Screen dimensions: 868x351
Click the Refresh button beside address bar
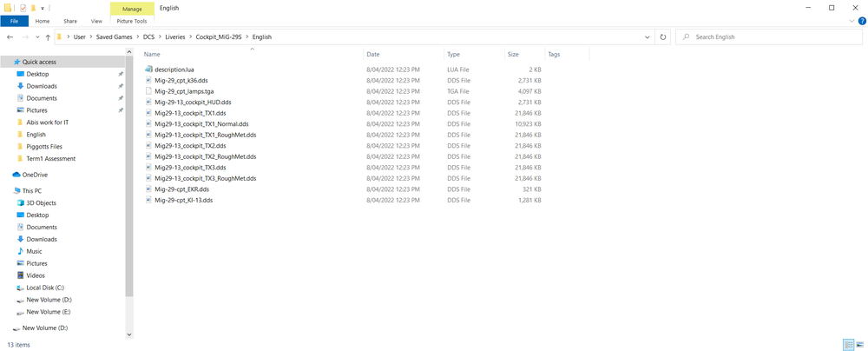tap(662, 37)
